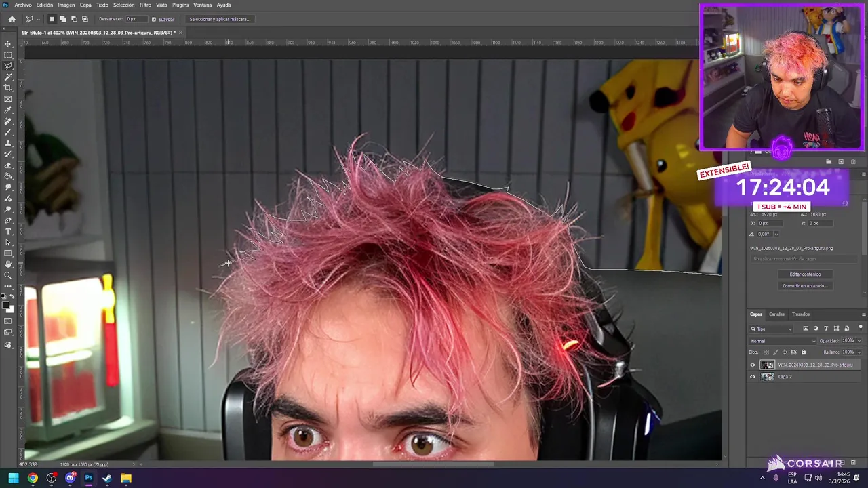Viewport: 868px width, 488px height.
Task: Open the Opacidad value dropdown arrow
Action: click(859, 341)
